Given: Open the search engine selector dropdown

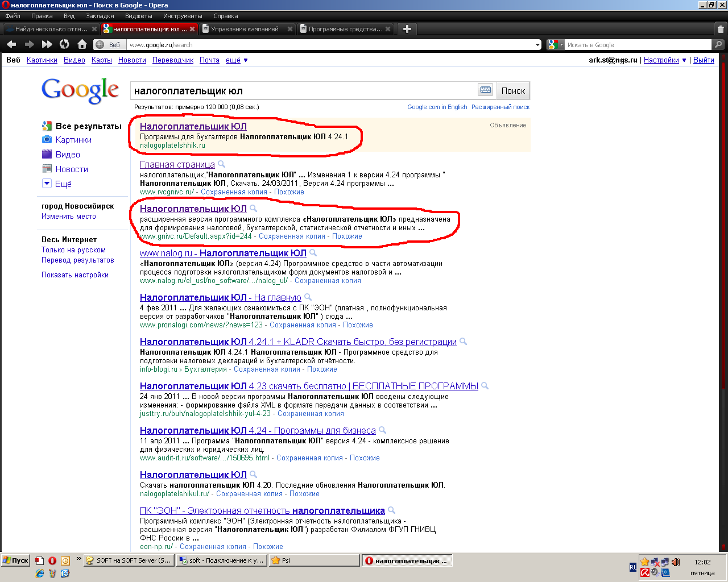Looking at the screenshot, I should (556, 45).
